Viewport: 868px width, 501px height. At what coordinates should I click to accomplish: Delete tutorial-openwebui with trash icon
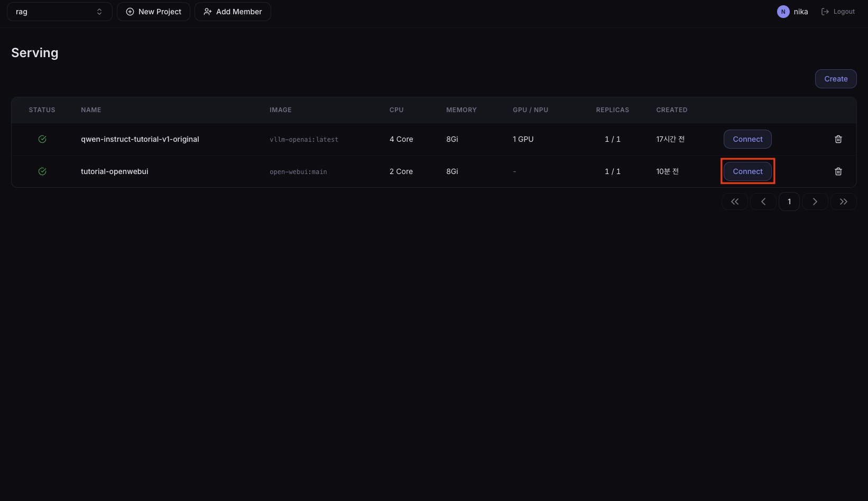(838, 171)
